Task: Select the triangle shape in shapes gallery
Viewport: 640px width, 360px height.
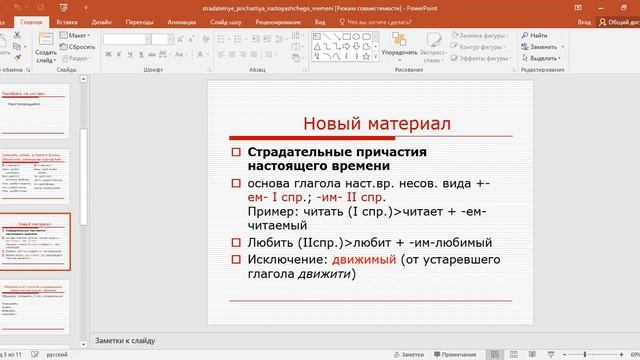Action: pyautogui.click(x=317, y=47)
